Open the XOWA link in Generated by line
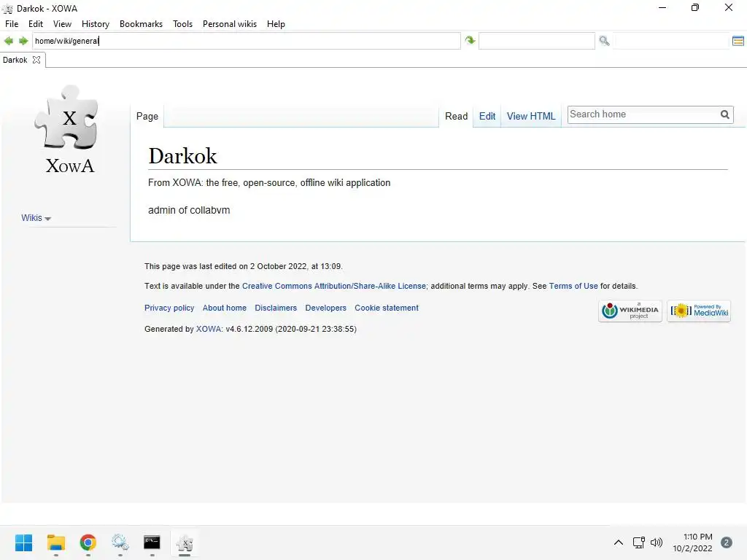The image size is (747, 560). click(x=209, y=329)
